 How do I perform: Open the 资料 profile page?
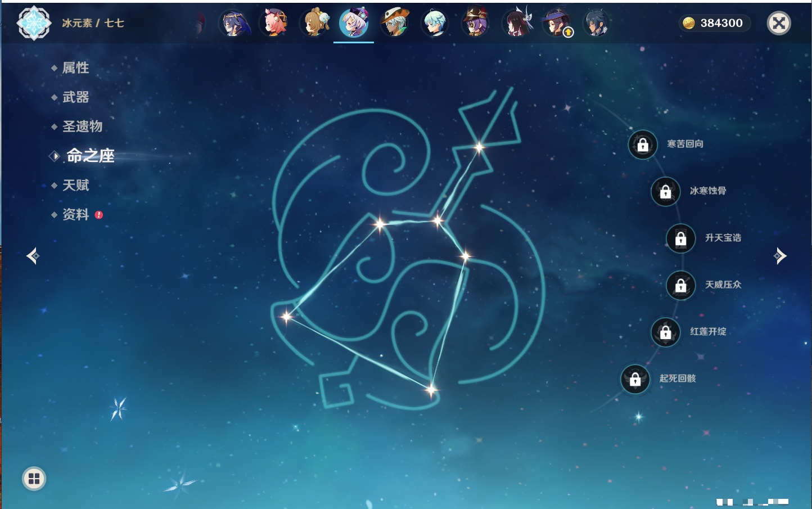75,214
